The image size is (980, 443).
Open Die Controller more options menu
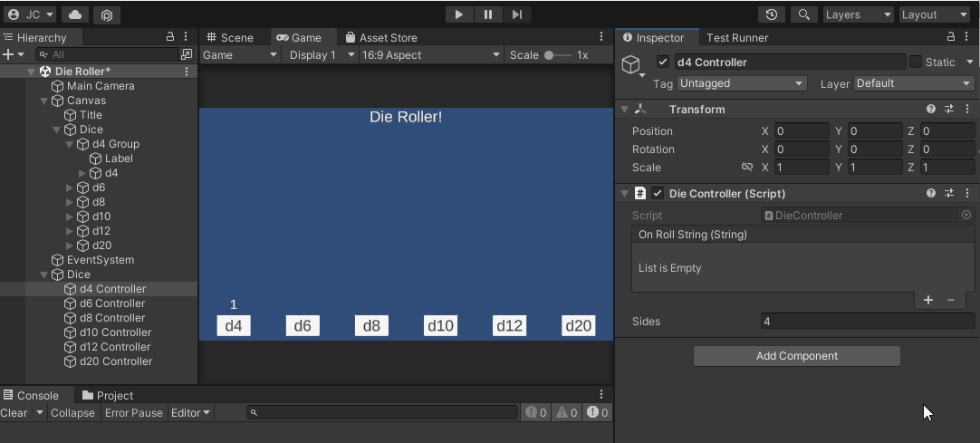point(967,193)
